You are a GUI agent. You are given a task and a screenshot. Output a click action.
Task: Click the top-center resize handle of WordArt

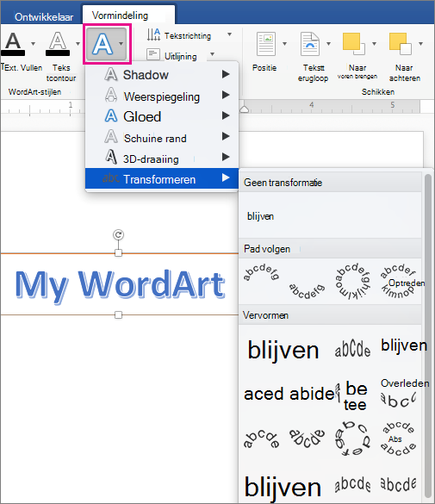pyautogui.click(x=118, y=253)
